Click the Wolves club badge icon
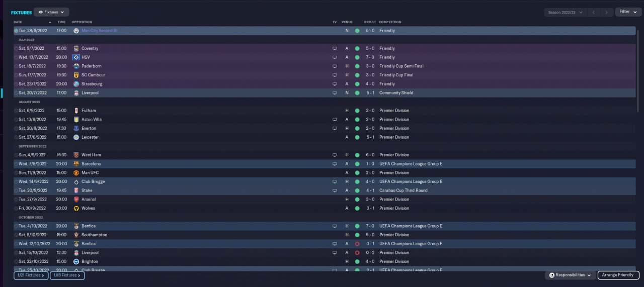644x287 pixels. coord(76,208)
